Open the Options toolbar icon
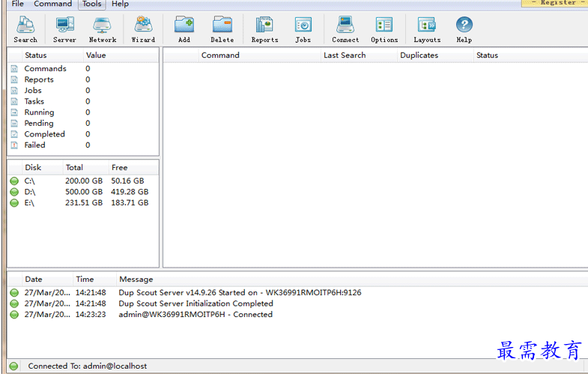588x374 pixels. coord(384,29)
